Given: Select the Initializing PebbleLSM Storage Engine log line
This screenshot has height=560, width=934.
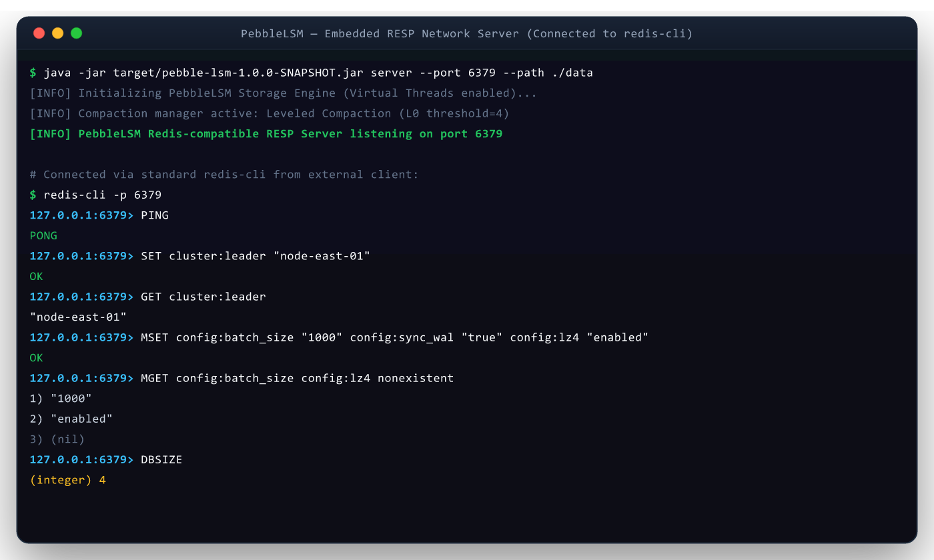Looking at the screenshot, I should pos(284,93).
